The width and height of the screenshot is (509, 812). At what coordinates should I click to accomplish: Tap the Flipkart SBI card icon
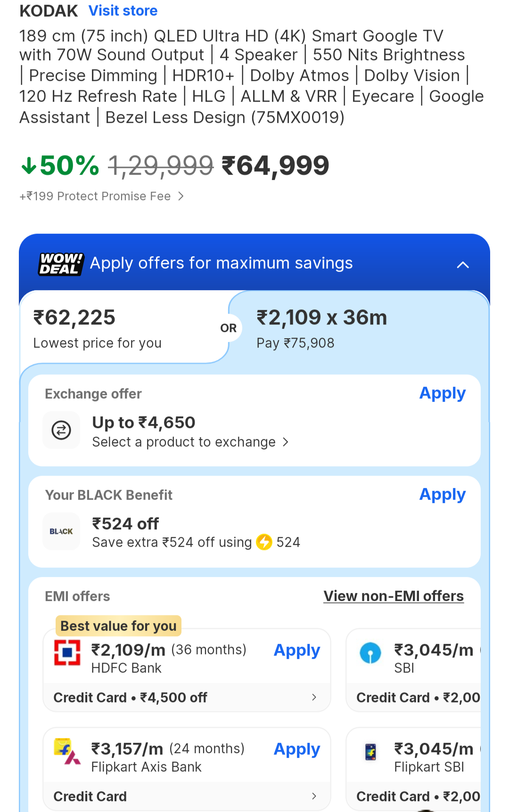[371, 752]
